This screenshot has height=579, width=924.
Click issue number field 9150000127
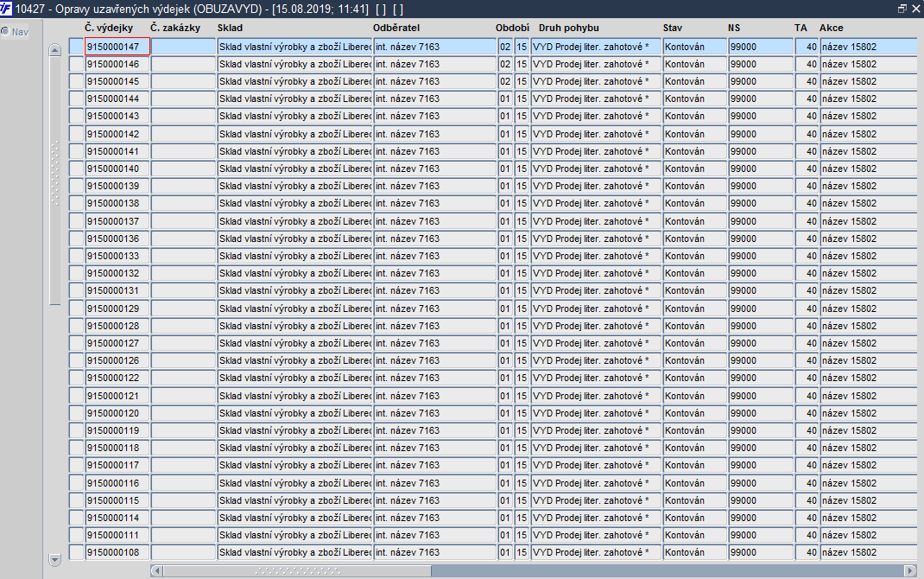point(117,343)
